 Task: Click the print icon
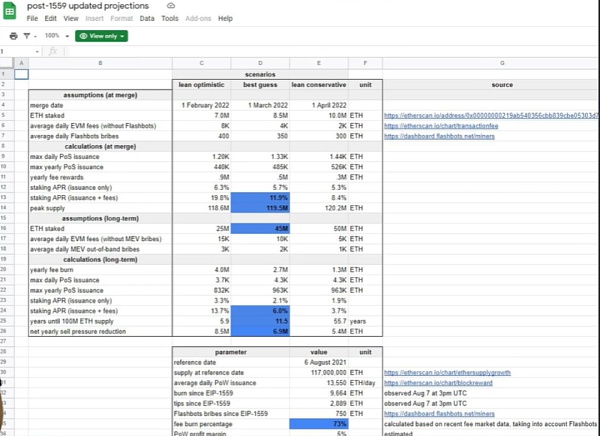tap(13, 36)
